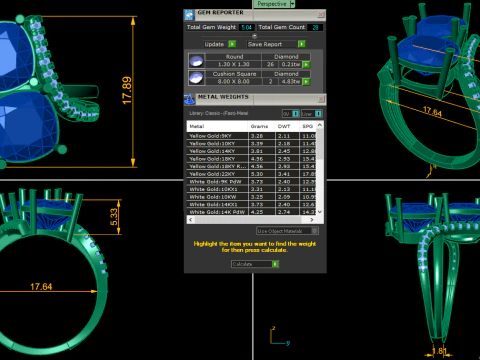The height and width of the screenshot is (360, 480).
Task: Select the Yellow Gold:22KY row
Action: pos(251,174)
